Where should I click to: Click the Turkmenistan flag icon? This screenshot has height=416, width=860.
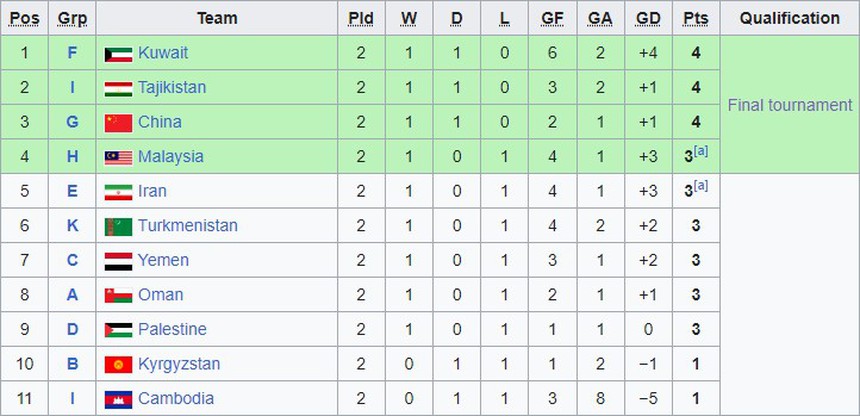click(x=118, y=226)
